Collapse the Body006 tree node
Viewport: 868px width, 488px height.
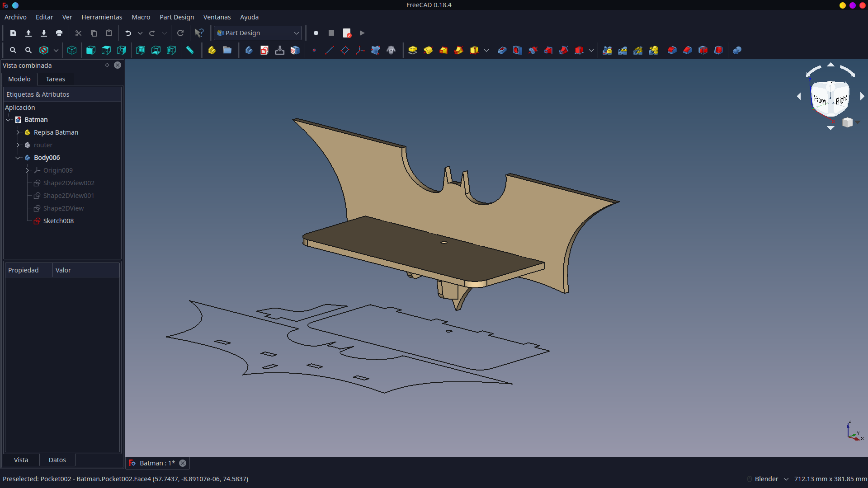tap(18, 158)
